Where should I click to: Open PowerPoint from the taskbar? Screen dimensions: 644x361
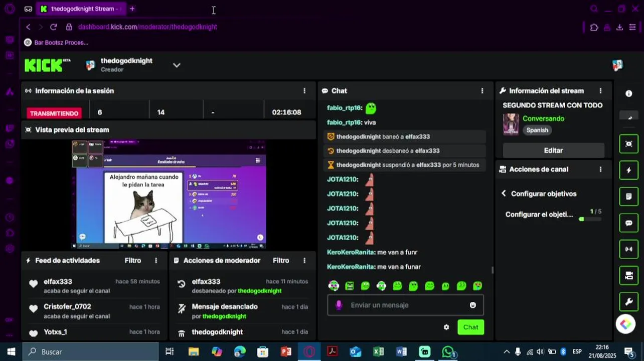click(286, 352)
